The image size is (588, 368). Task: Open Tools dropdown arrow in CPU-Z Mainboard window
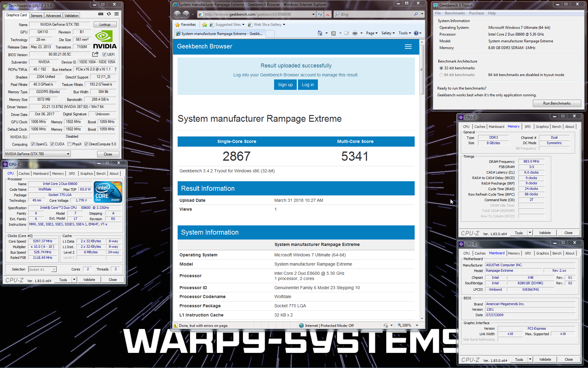coord(530,359)
